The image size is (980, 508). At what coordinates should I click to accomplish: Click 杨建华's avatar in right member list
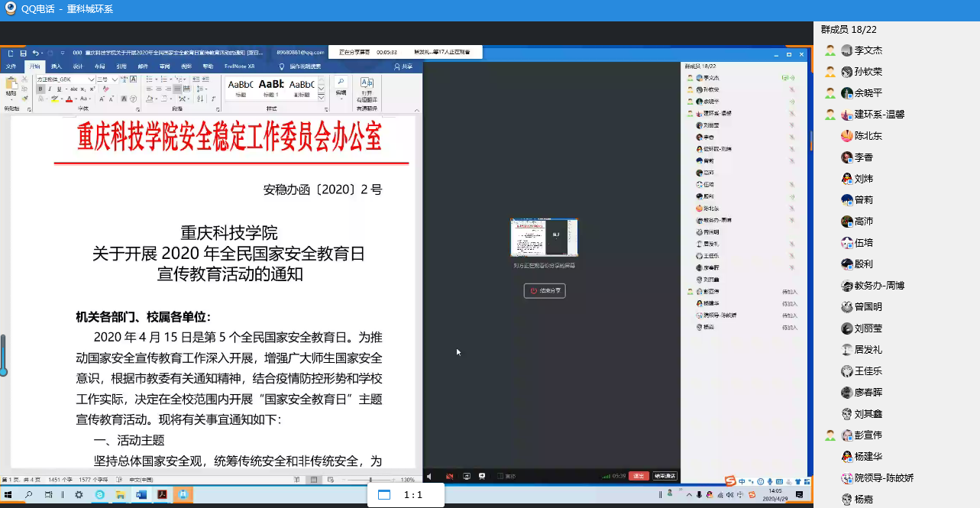(846, 457)
